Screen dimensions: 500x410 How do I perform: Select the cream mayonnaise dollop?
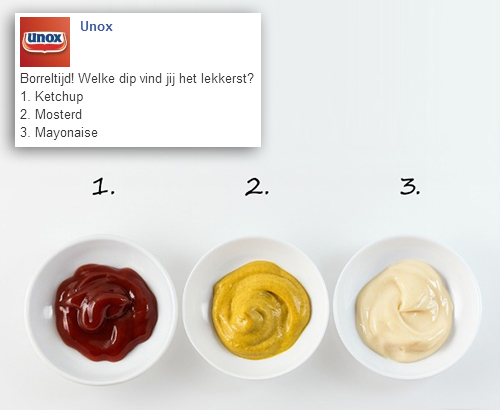tap(404, 311)
